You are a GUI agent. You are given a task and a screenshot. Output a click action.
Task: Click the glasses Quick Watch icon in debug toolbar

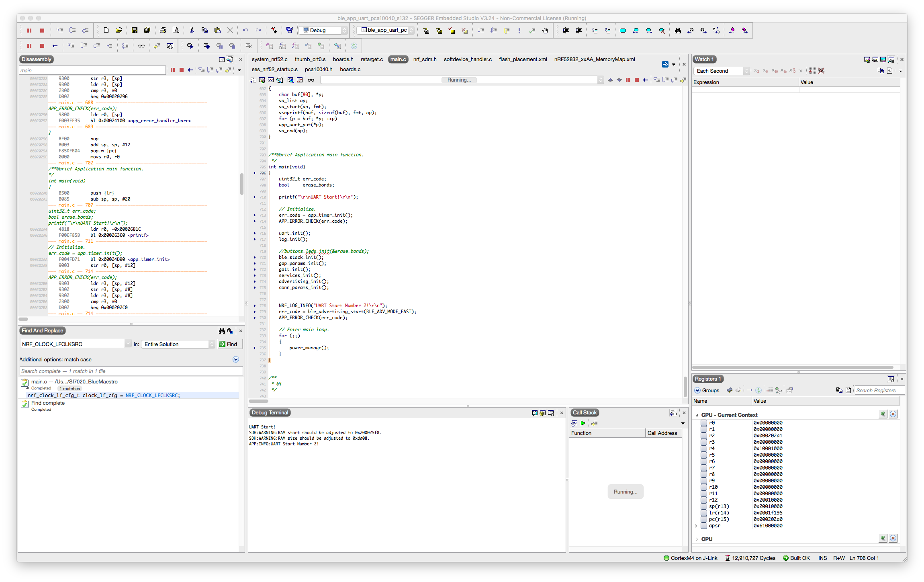(141, 46)
